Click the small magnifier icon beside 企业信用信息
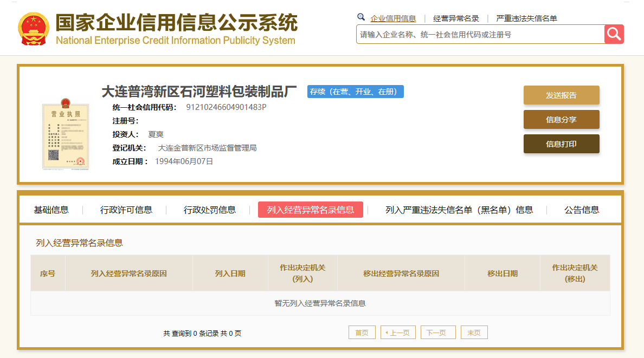644x358 pixels. tap(361, 17)
